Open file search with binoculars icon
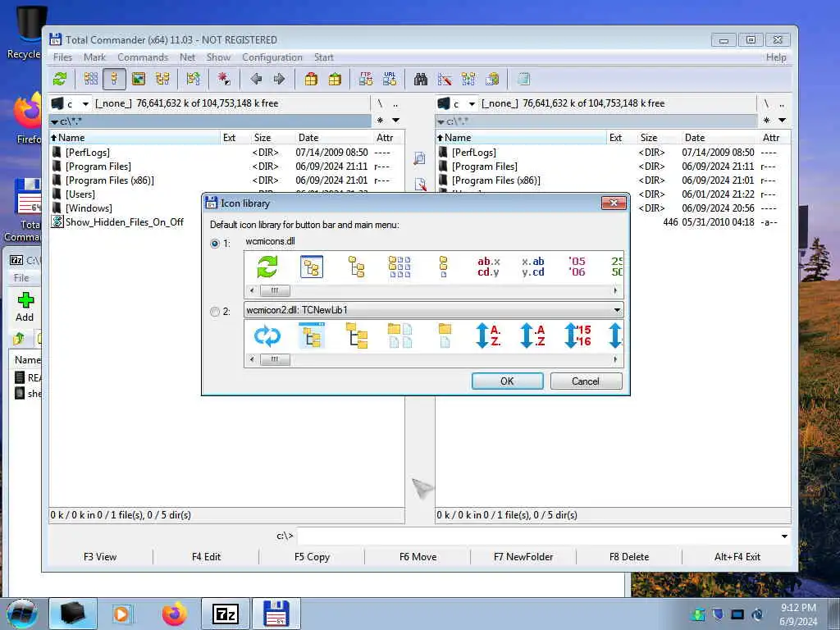Viewport: 840px width, 630px height. 421,80
